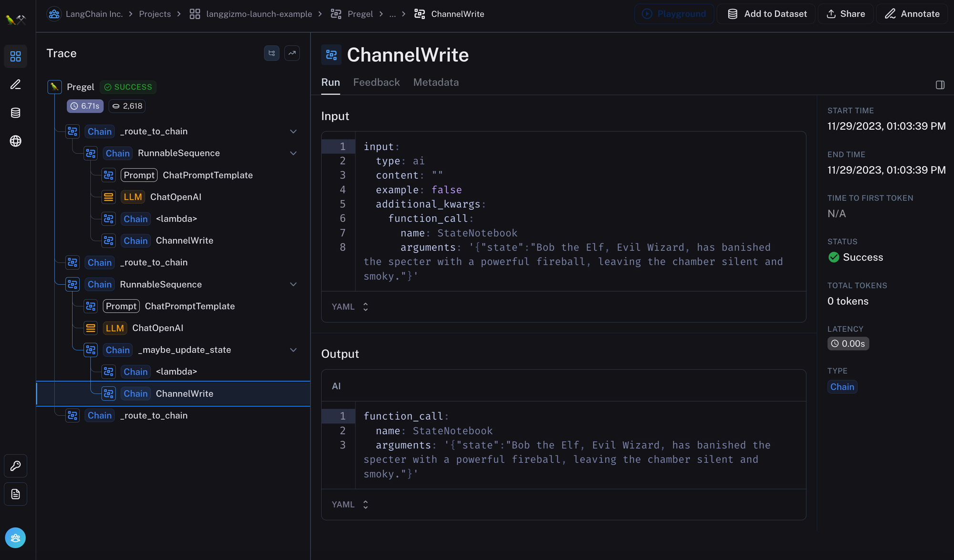Collapse the _maybe_update_state chain node
954x560 pixels.
pyautogui.click(x=293, y=350)
